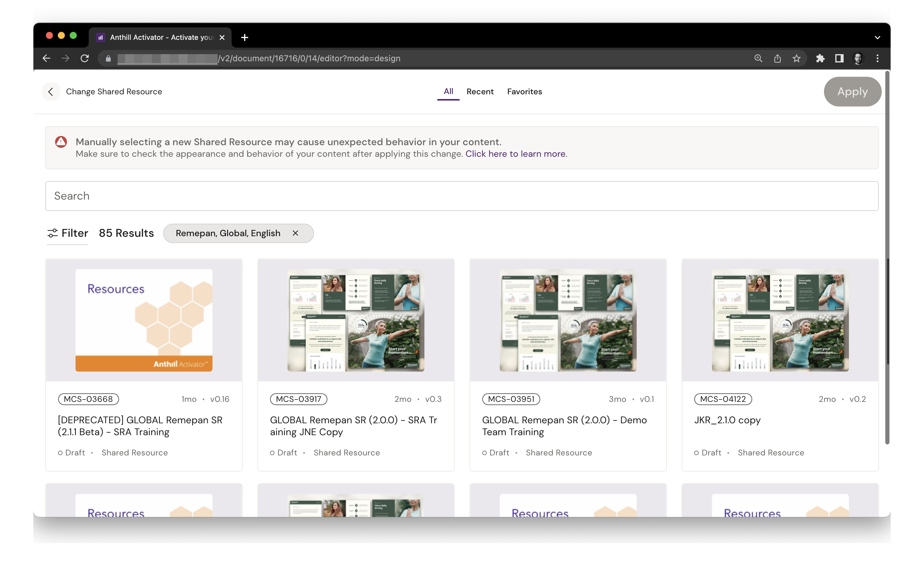Screen dimensions: 924x561
Task: Open the browser extensions puzzle icon
Action: click(x=820, y=59)
